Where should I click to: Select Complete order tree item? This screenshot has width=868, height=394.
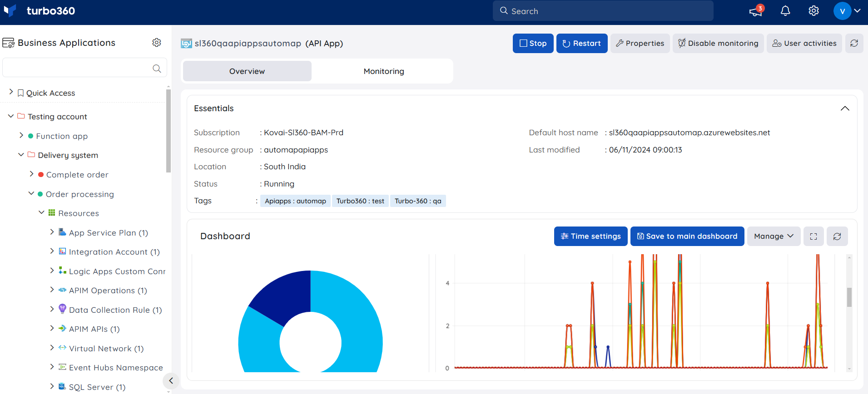pos(77,175)
